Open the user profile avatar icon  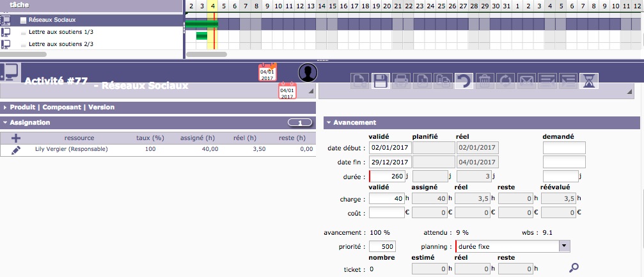308,73
